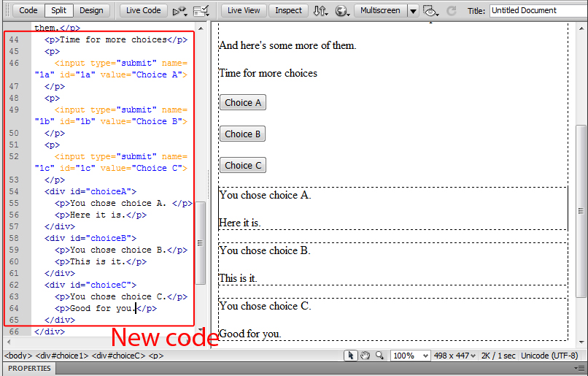Click the Multiscreen button

tap(380, 10)
